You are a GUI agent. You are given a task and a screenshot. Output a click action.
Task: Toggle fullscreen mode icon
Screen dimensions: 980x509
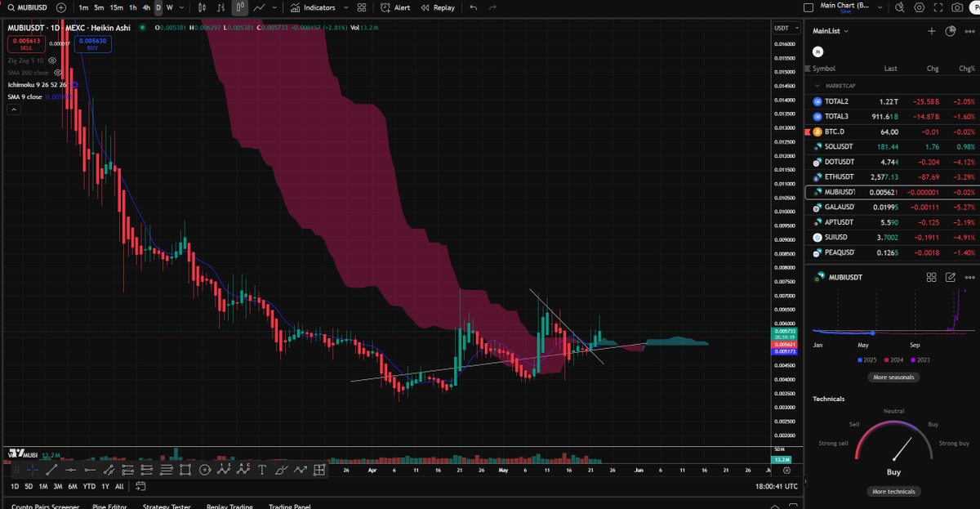coord(938,7)
